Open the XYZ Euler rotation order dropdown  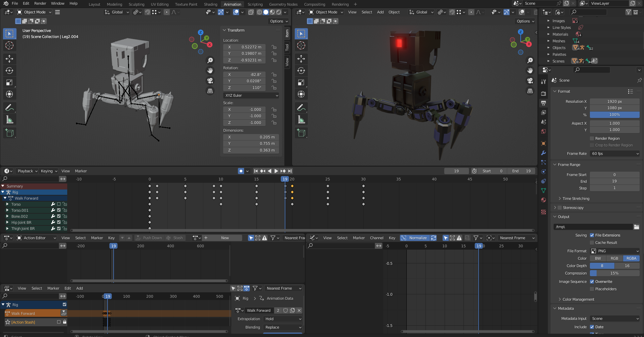pos(251,95)
